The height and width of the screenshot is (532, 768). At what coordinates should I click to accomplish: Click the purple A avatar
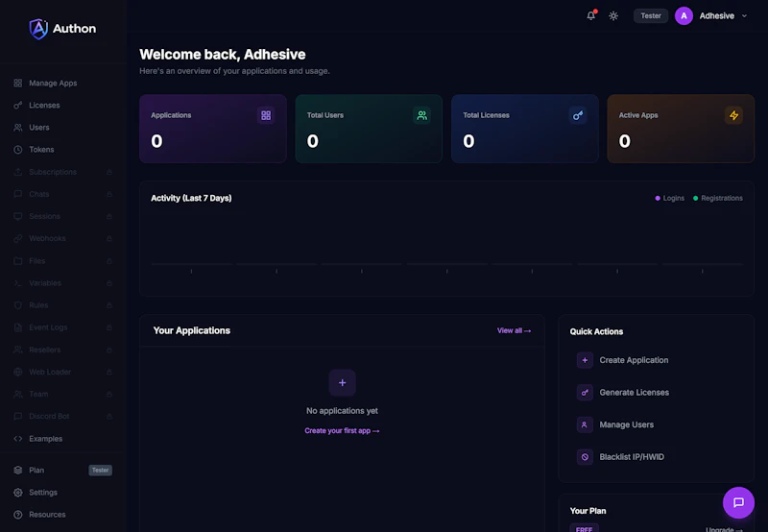tap(684, 15)
